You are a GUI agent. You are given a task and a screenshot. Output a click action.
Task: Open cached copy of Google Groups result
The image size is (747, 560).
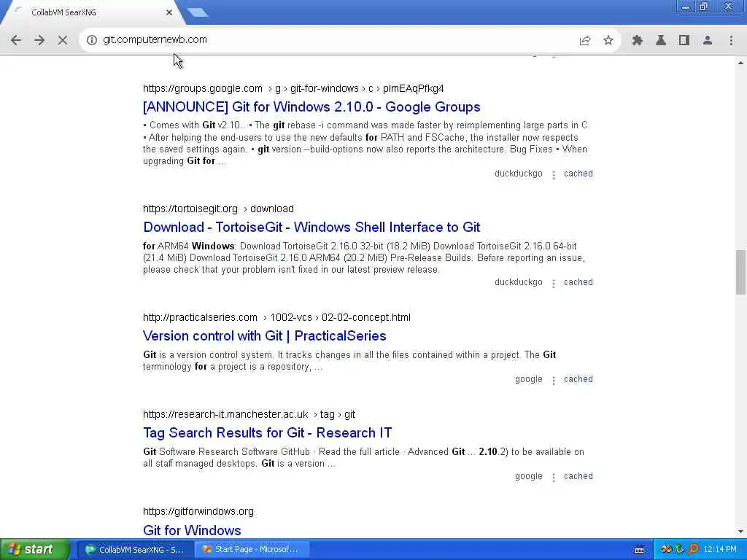coord(578,174)
